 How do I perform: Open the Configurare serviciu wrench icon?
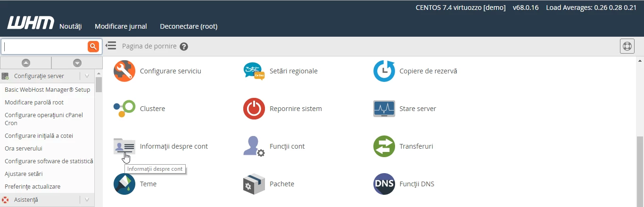point(124,71)
